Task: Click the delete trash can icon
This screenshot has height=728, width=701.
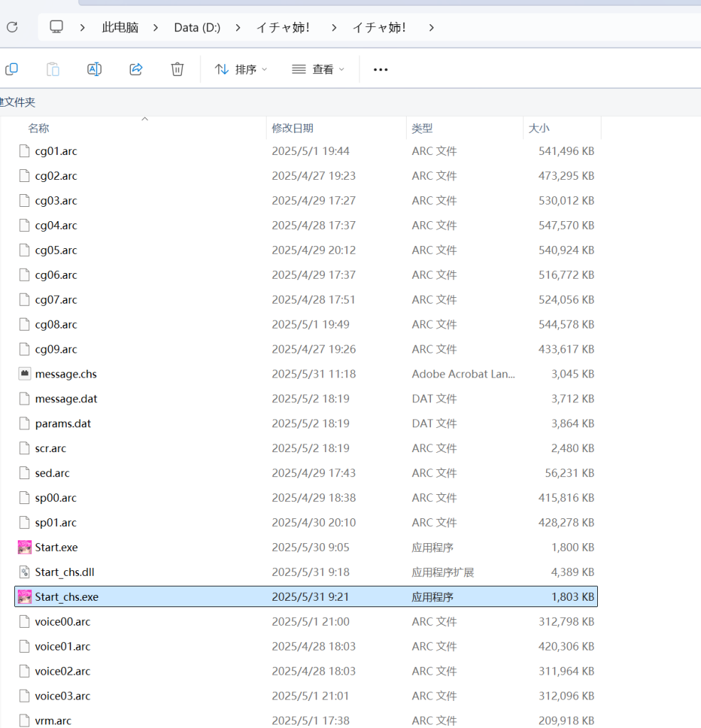Action: click(177, 69)
